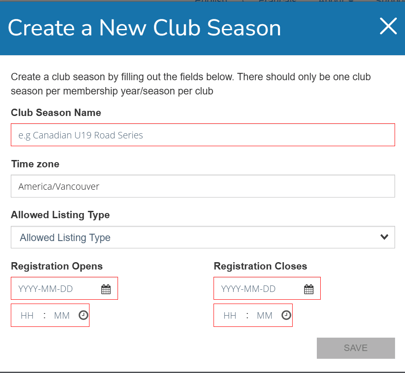Click the Registration Opens YYYY-MM-DD date field
Screen dimensions: 405x373
point(64,288)
